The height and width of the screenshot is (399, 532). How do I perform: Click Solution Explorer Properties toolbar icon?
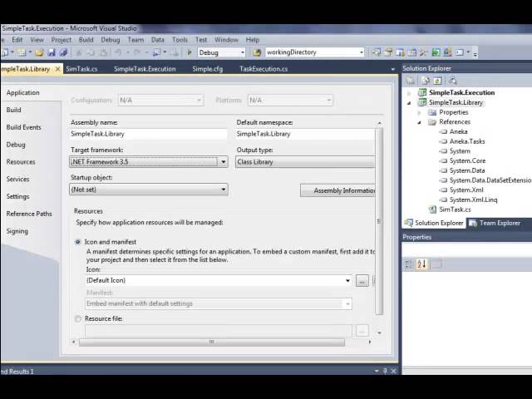click(411, 81)
